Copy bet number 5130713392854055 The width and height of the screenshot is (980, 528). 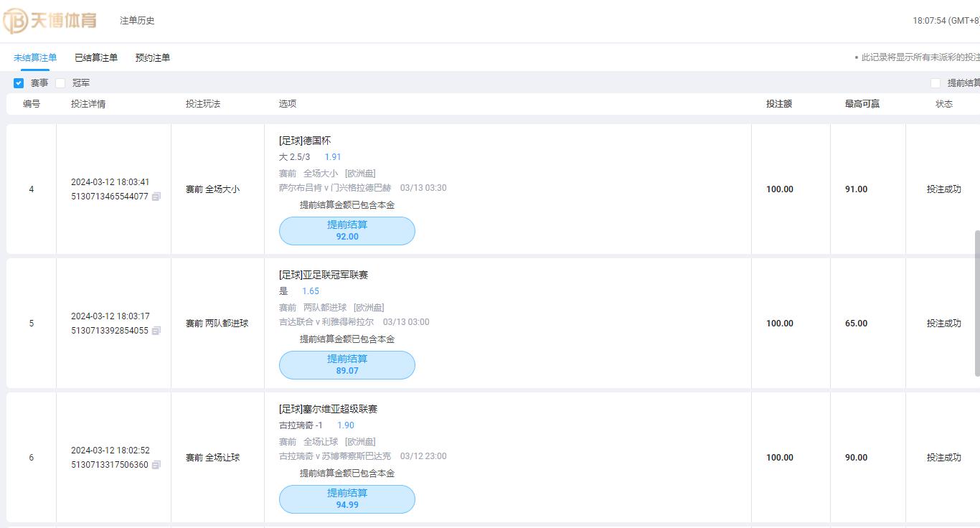(x=156, y=331)
